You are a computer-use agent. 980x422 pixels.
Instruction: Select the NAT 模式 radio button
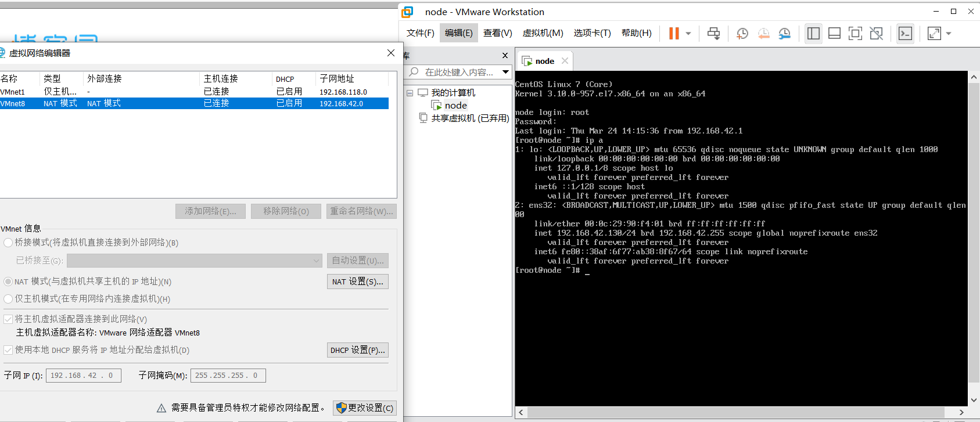click(x=8, y=282)
